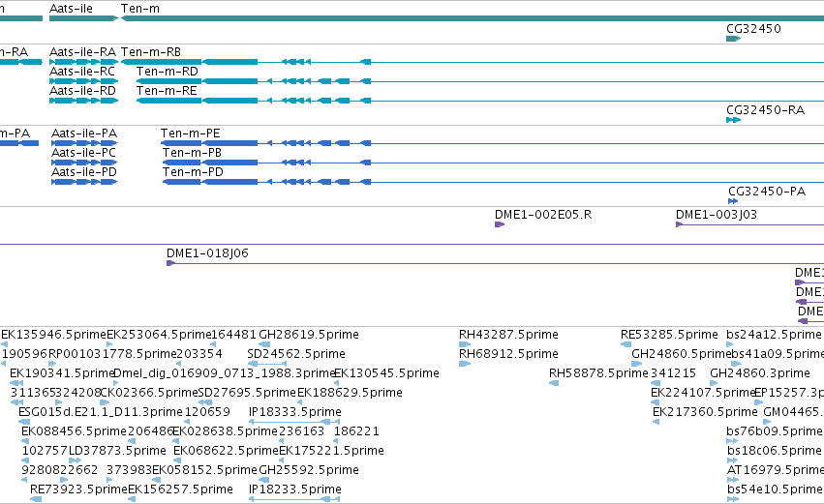Select EST EK130545.5prime
Viewport: 824px width, 504px height.
(x=386, y=373)
